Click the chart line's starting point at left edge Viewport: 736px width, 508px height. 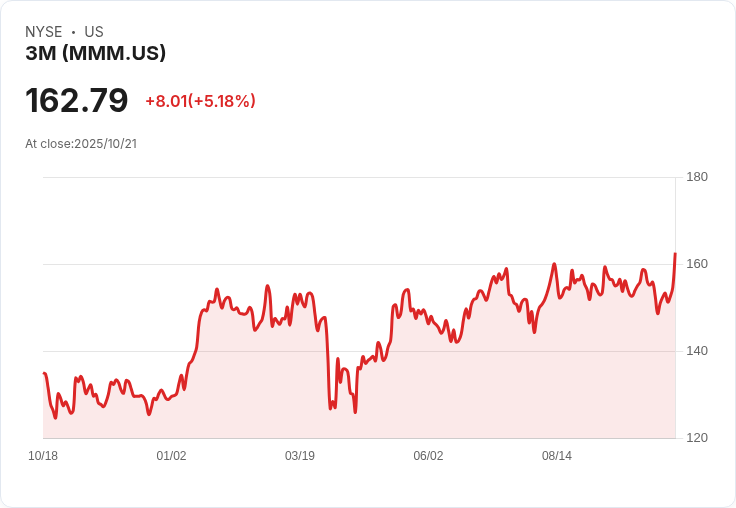tap(44, 373)
